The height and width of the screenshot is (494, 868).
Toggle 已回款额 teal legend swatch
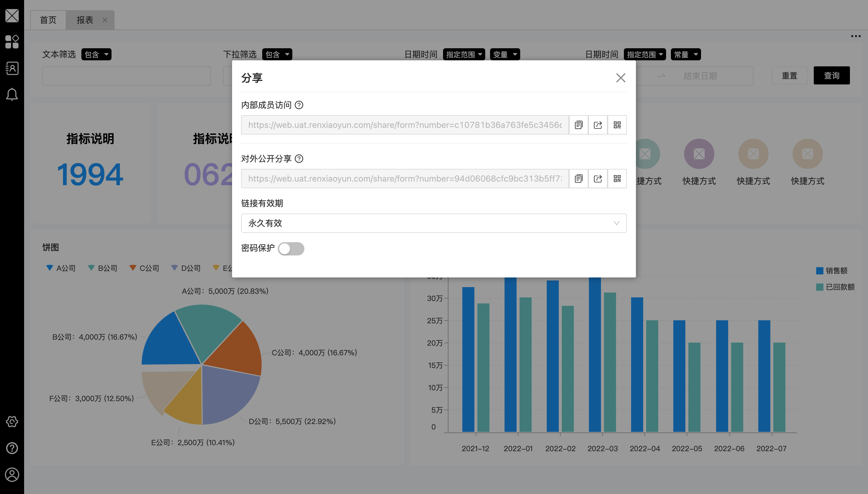point(819,287)
